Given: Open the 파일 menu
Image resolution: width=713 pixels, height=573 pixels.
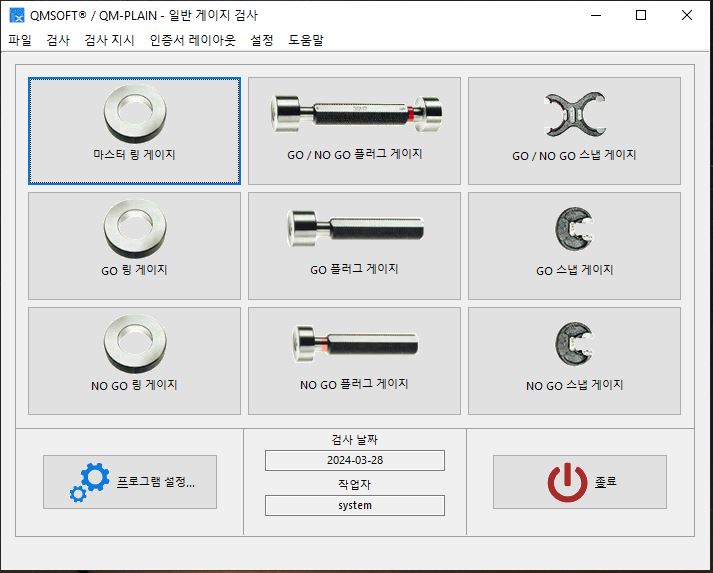Looking at the screenshot, I should click(x=20, y=40).
